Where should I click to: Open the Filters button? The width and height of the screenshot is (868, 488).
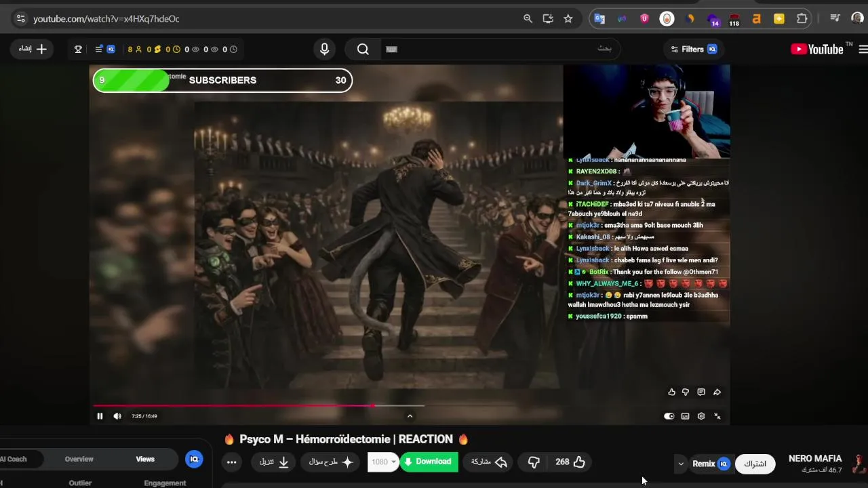(x=694, y=49)
